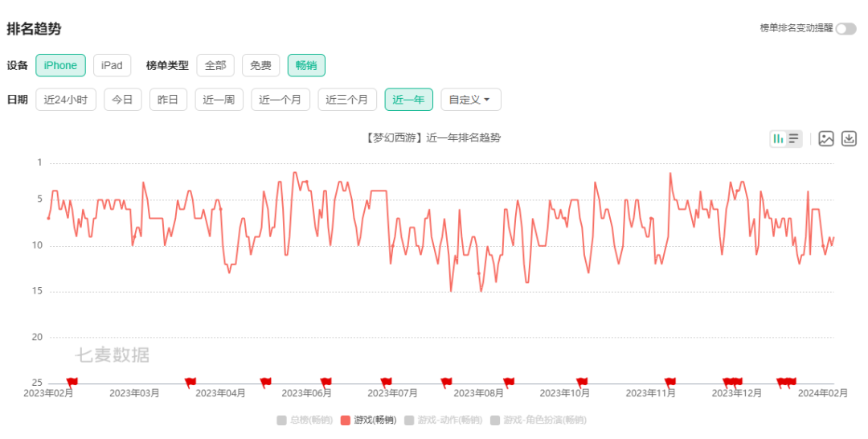Click the red flag near 2023年06月
The width and height of the screenshot is (868, 439).
[325, 381]
